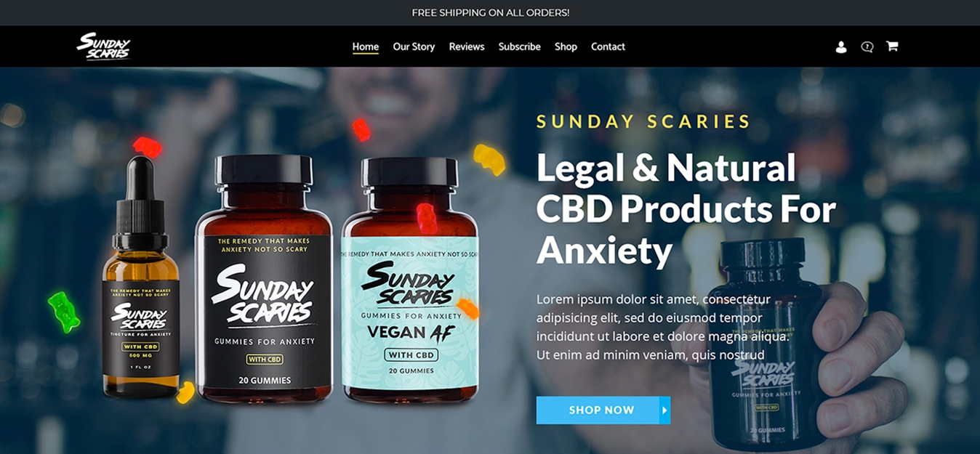This screenshot has width=980, height=454.
Task: Select Subscribe in the navigation
Action: coord(519,46)
